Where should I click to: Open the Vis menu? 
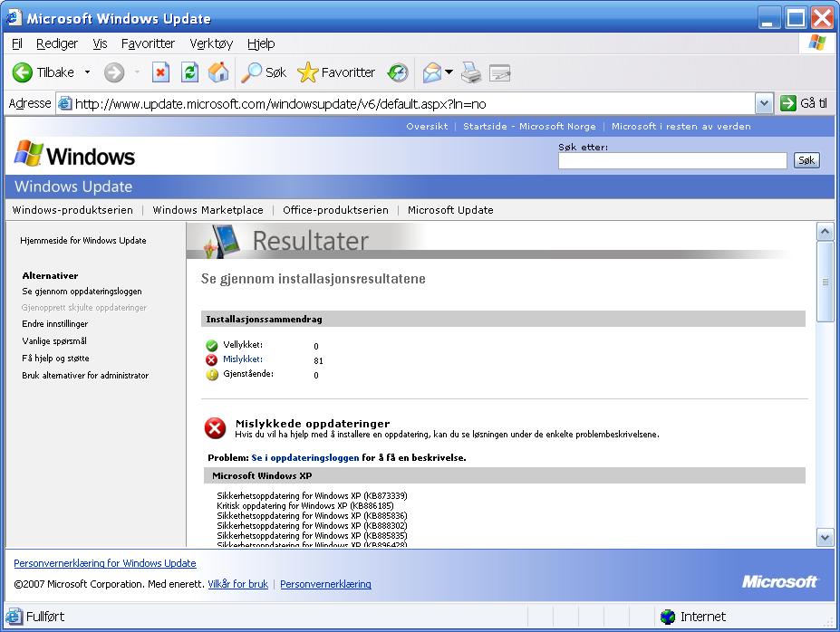click(100, 43)
